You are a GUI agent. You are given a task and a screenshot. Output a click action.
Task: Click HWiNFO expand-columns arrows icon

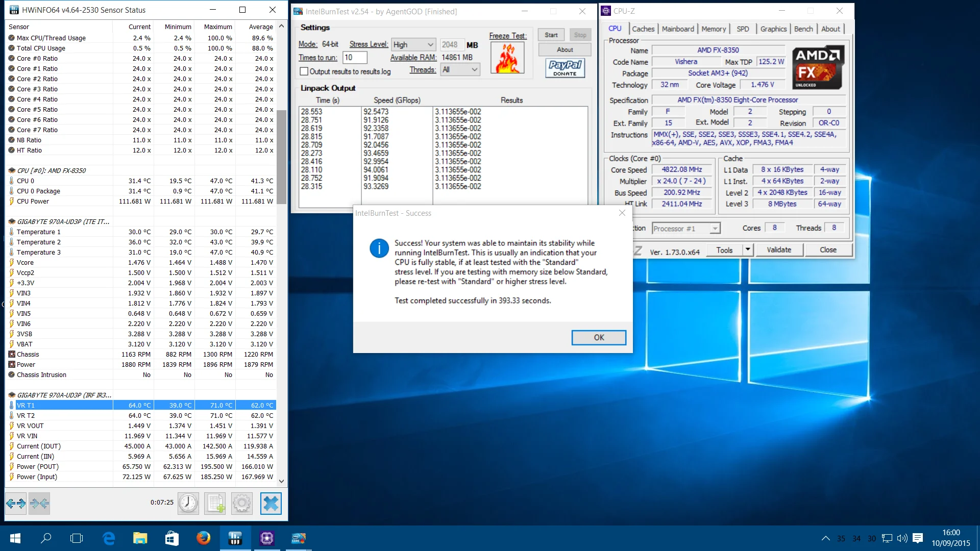click(x=16, y=504)
